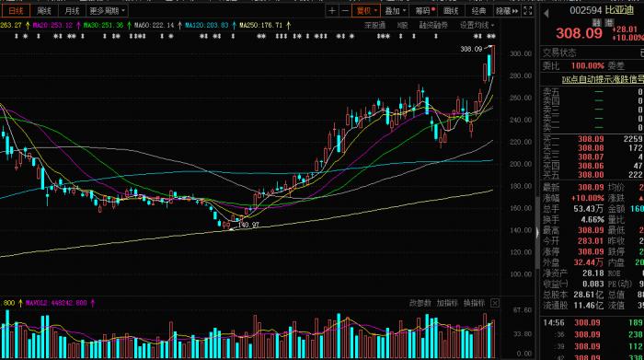This screenshot has height=360, width=644.
Task: Click the MAVOL2 magenta arrow in volume panel
Action: coord(92,303)
